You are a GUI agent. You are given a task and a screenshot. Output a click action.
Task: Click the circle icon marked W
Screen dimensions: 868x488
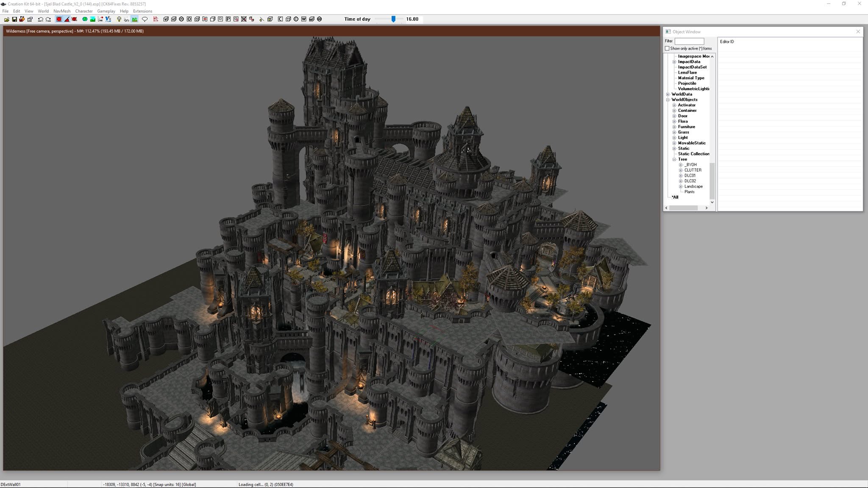click(x=320, y=19)
